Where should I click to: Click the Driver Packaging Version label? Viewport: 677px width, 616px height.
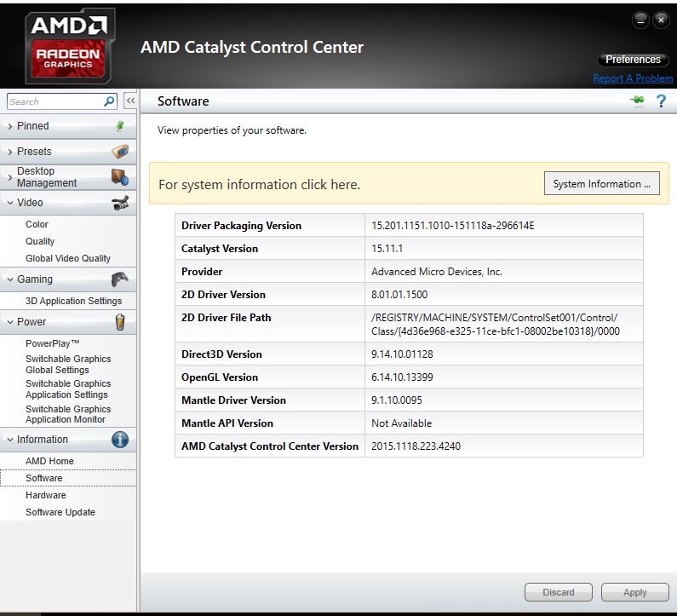point(241,226)
